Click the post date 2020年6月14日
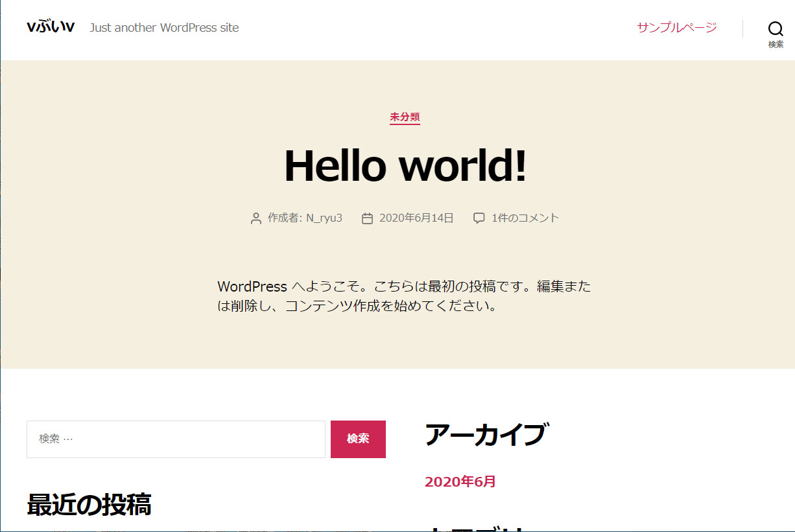The height and width of the screenshot is (532, 795). pos(416,218)
